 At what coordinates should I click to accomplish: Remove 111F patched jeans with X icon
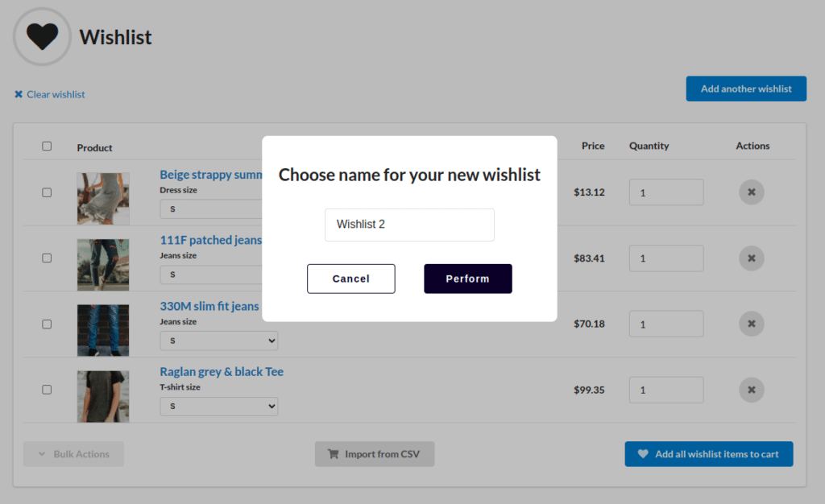[752, 258]
